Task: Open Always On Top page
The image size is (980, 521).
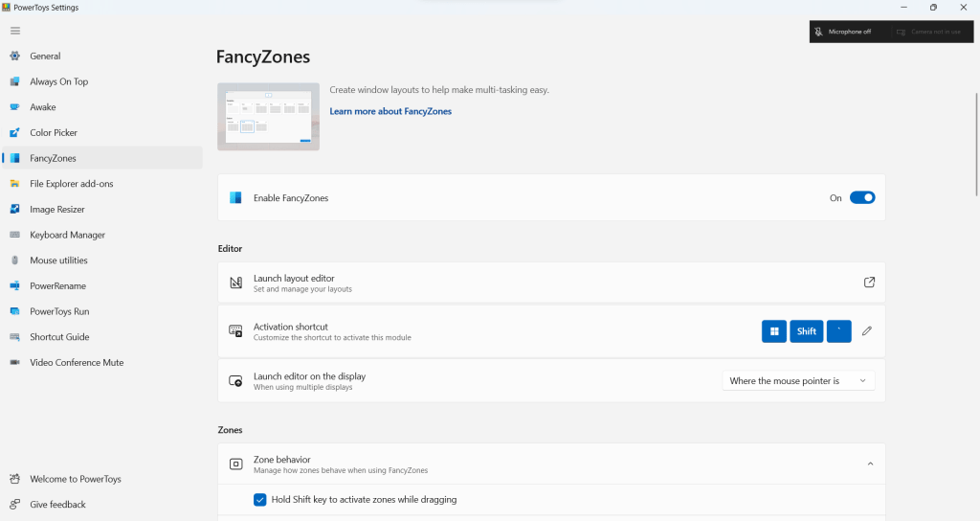Action: [102, 81]
